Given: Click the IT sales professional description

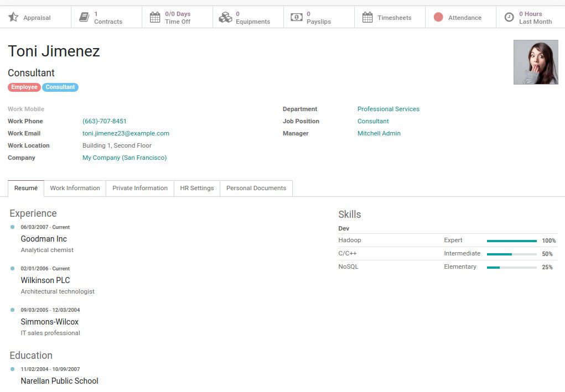Looking at the screenshot, I should click(x=50, y=333).
